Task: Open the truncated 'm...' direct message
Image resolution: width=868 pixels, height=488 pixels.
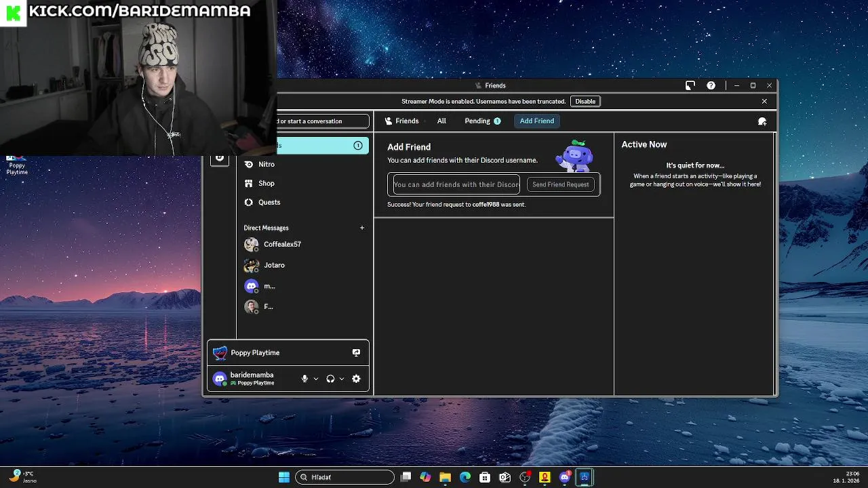Action: pos(305,286)
